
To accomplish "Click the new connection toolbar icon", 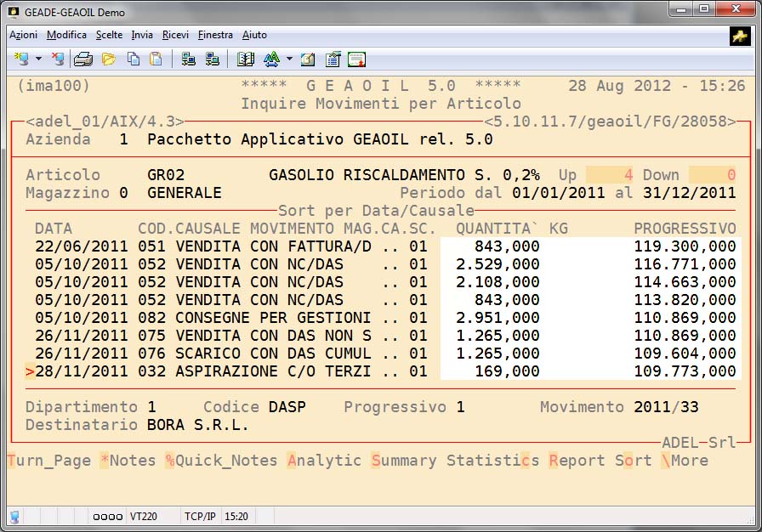I will point(21,59).
